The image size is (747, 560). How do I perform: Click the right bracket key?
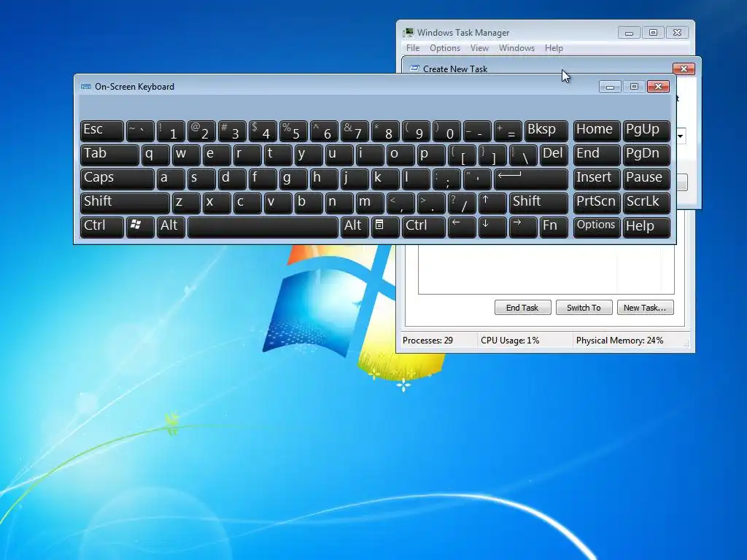492,155
